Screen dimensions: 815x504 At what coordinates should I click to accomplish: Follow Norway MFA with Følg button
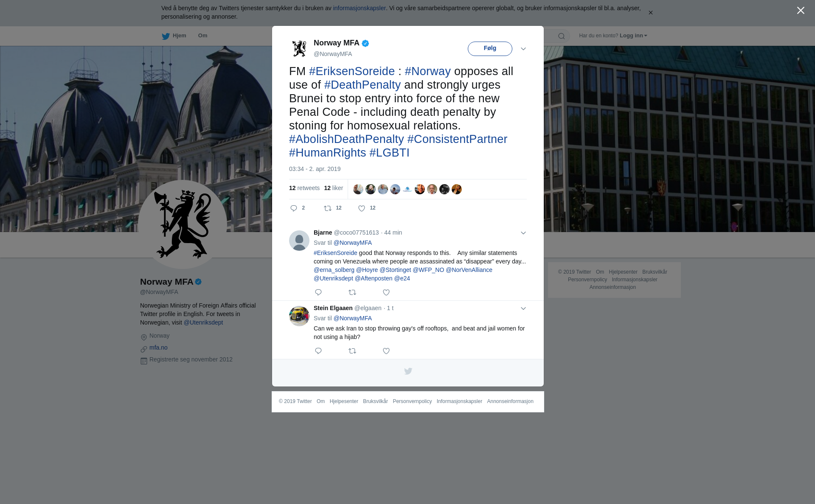point(490,48)
